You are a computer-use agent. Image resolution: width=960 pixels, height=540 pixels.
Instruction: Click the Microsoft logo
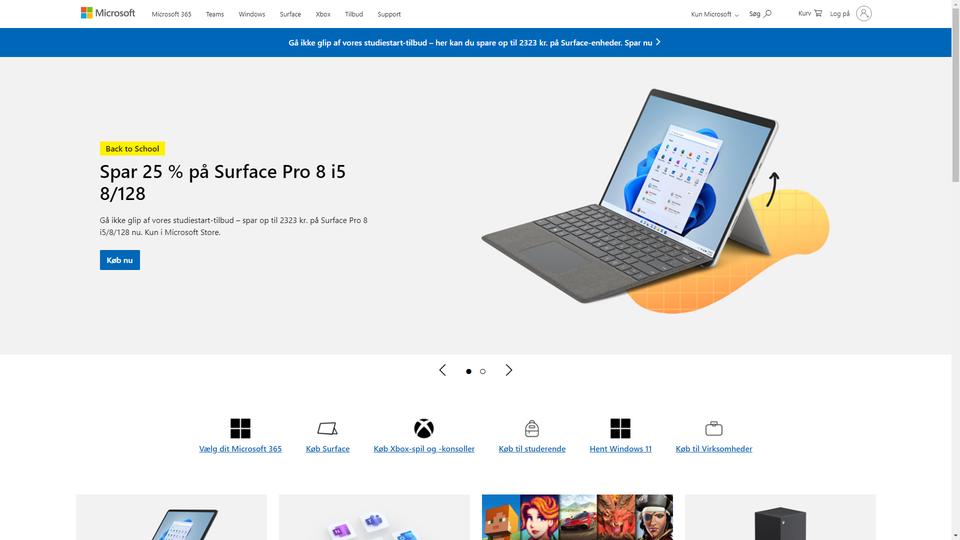(108, 13)
